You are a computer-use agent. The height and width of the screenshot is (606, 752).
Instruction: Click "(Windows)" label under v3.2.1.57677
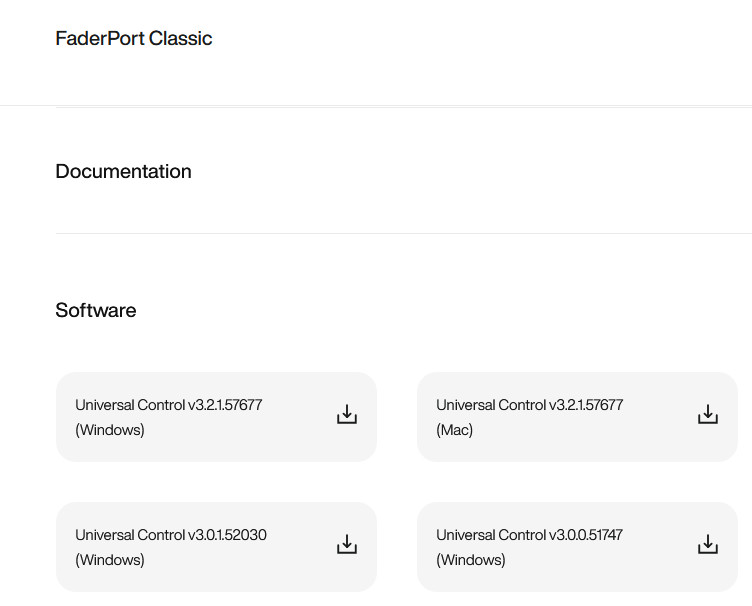pyautogui.click(x=110, y=430)
